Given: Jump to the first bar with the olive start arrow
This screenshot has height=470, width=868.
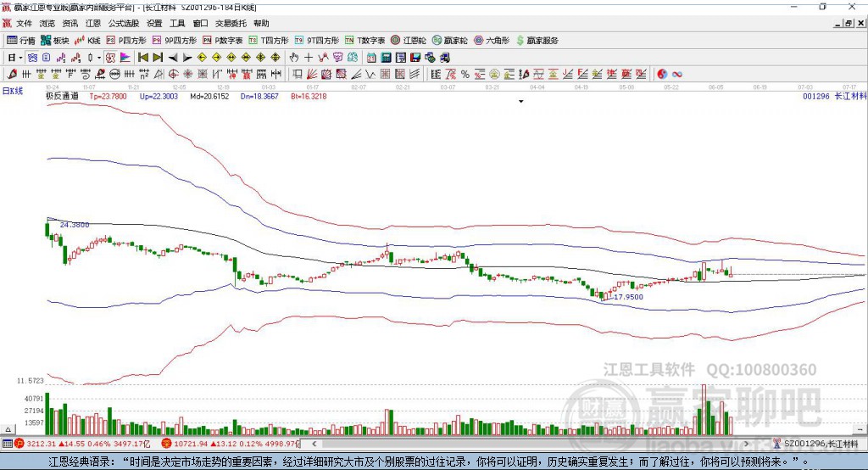Looking at the screenshot, I should click(142, 57).
